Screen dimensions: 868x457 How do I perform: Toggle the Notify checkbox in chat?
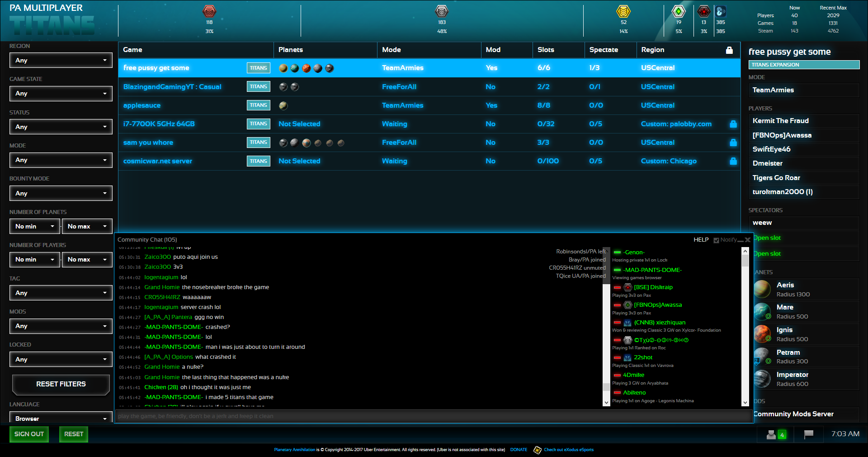(716, 240)
